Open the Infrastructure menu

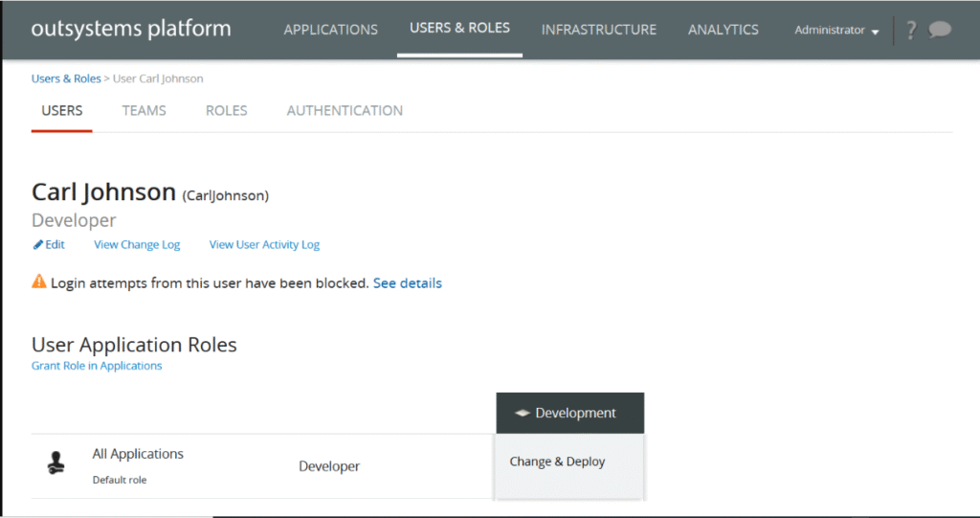point(598,30)
